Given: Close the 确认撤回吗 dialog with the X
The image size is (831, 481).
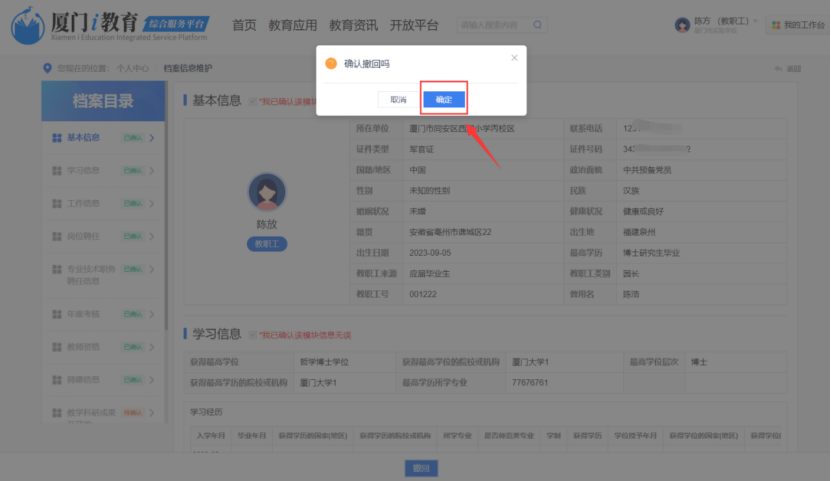Looking at the screenshot, I should click(x=514, y=58).
